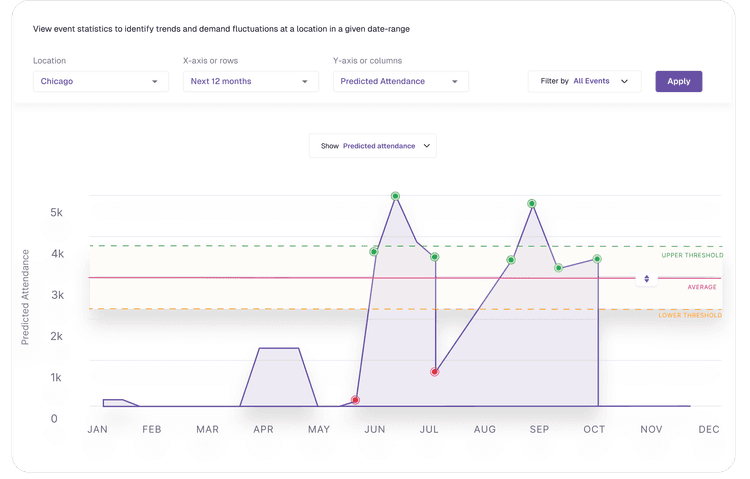Click the red data point in early July

pyautogui.click(x=434, y=372)
